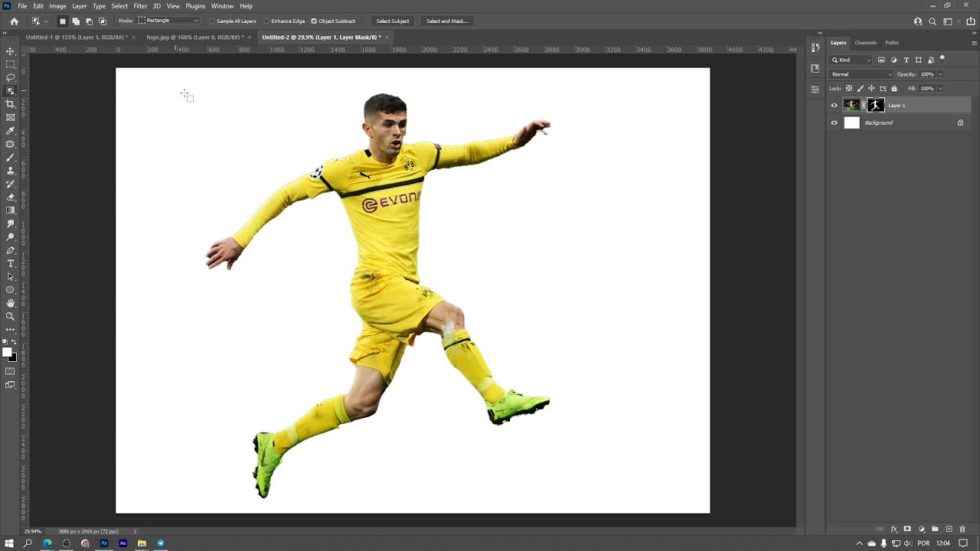Image resolution: width=980 pixels, height=551 pixels.
Task: Open the Select menu
Action: click(119, 6)
